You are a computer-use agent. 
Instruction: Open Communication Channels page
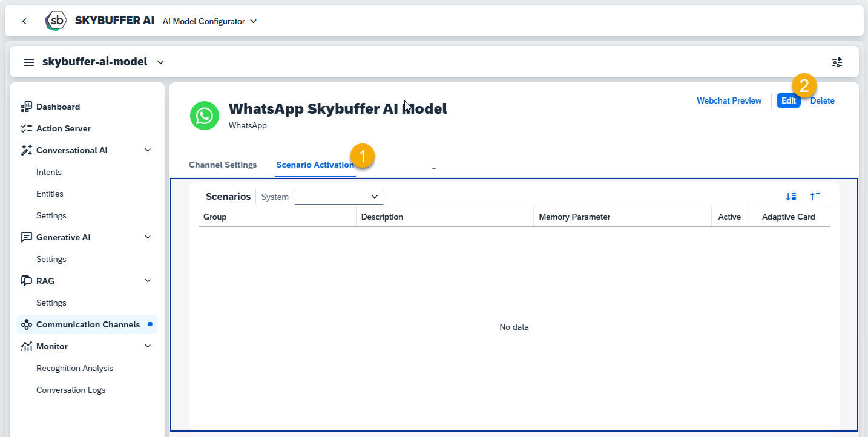click(x=87, y=324)
